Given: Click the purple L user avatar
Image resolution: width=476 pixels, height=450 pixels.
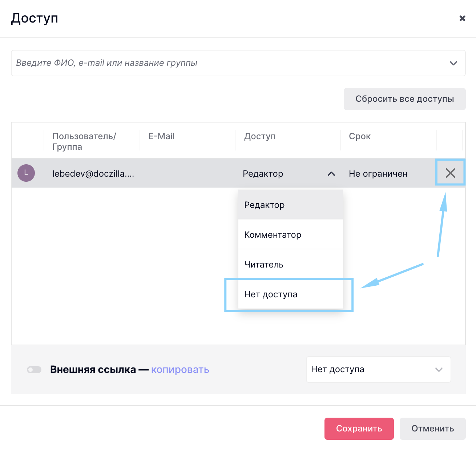Looking at the screenshot, I should click(26, 173).
